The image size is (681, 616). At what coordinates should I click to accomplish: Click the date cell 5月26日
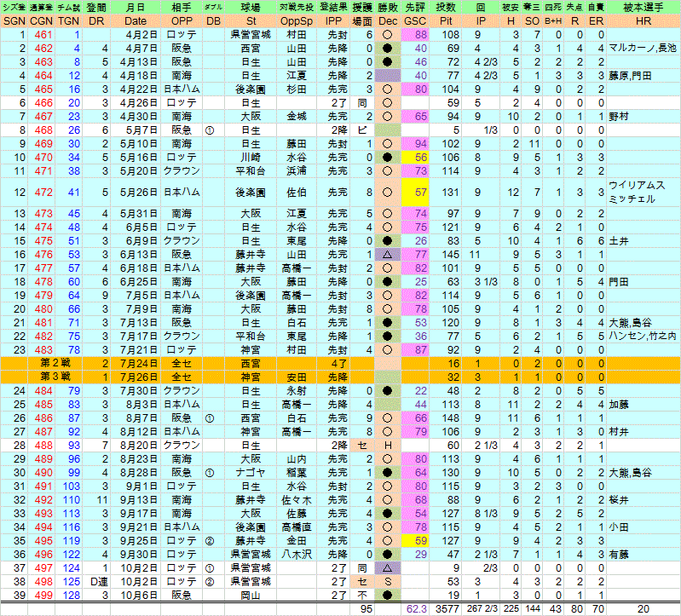pyautogui.click(x=139, y=193)
